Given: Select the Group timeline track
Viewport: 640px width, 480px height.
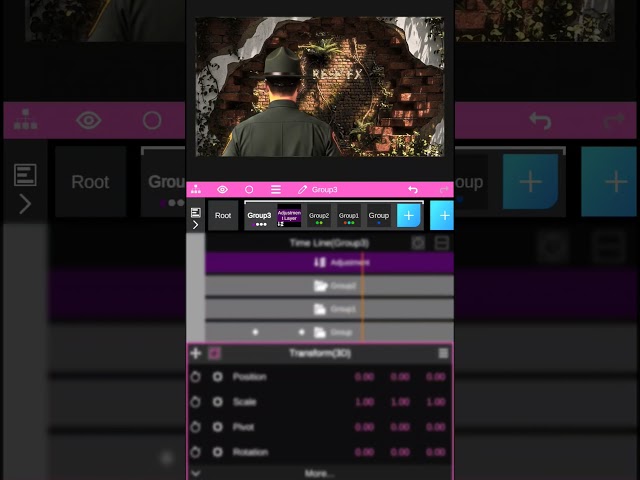Looking at the screenshot, I should click(x=329, y=332).
